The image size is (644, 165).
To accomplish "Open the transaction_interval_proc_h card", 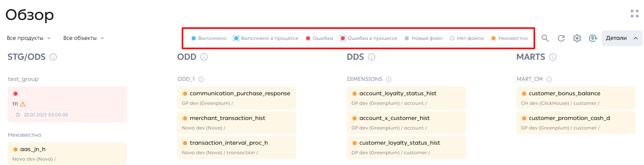I will (237, 147).
